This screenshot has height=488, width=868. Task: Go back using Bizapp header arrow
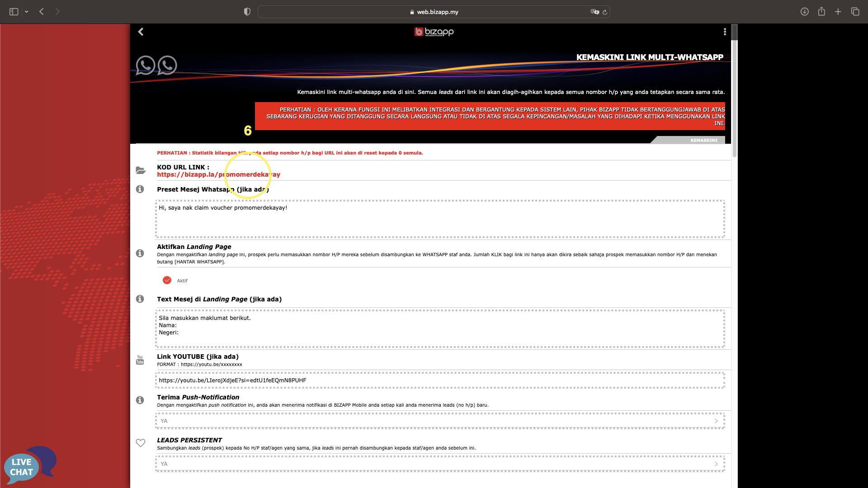(141, 32)
